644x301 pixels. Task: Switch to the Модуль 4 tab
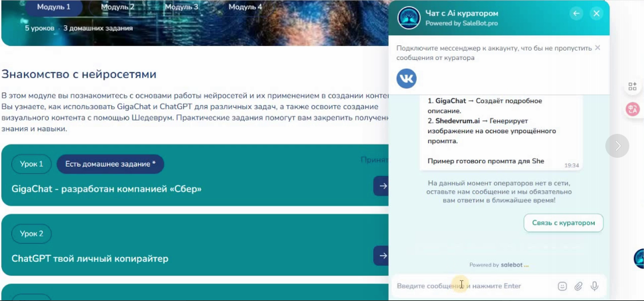click(x=245, y=7)
